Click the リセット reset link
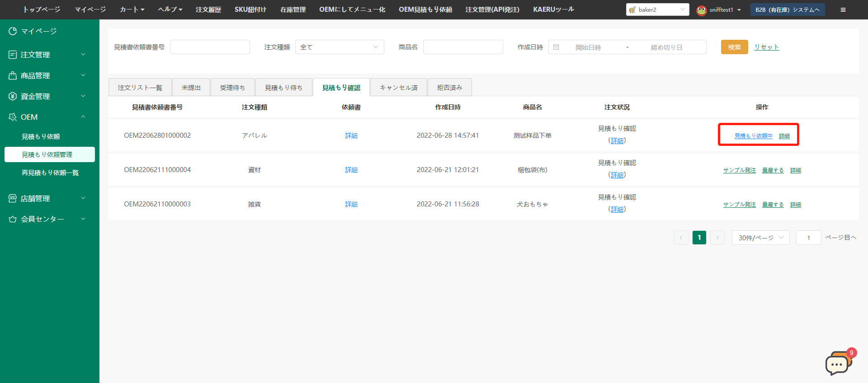 [767, 47]
